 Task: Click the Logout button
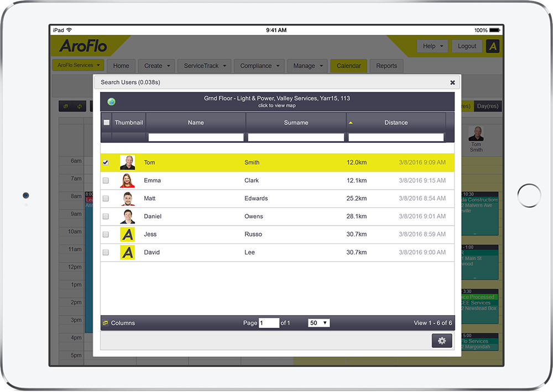[x=467, y=46]
